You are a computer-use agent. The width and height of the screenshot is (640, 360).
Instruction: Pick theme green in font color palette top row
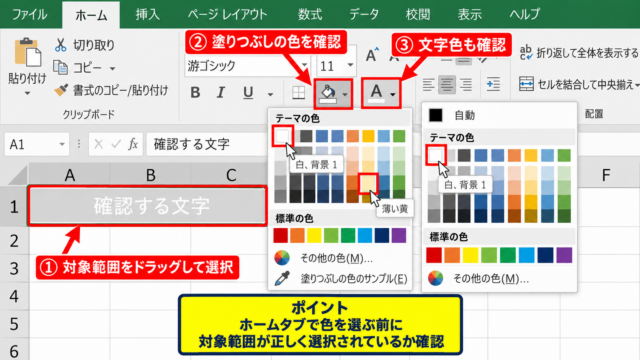pos(564,155)
